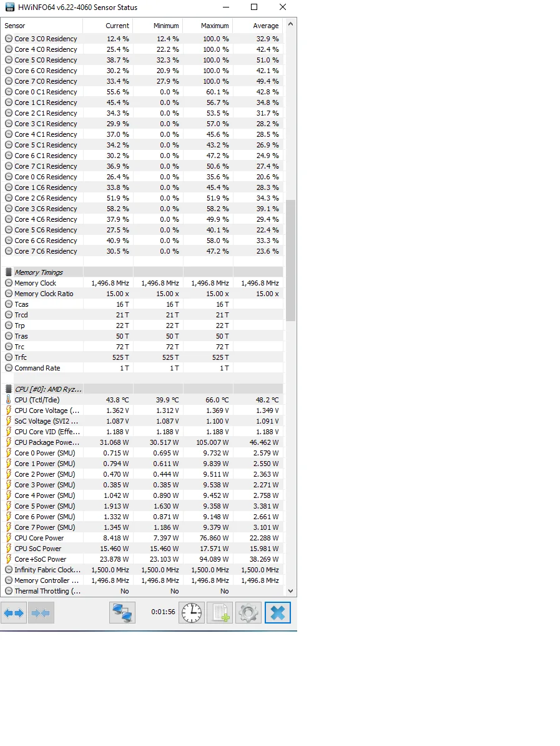The height and width of the screenshot is (746, 560).
Task: Select the Memory Timings section header row
Action: tap(142, 272)
